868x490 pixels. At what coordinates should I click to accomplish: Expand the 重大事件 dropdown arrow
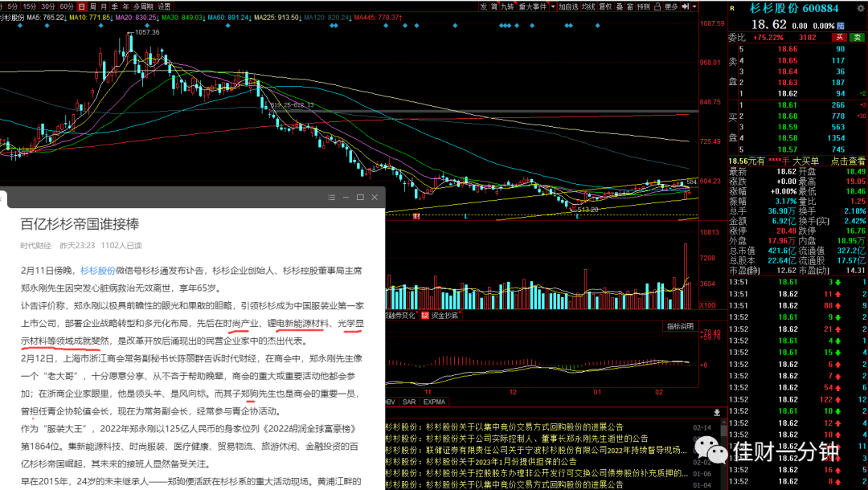552,6
